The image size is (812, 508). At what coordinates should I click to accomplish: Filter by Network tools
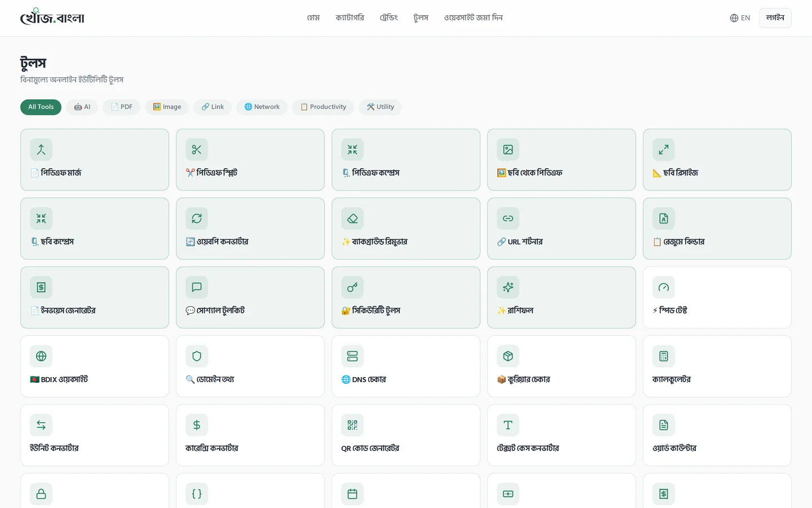262,107
